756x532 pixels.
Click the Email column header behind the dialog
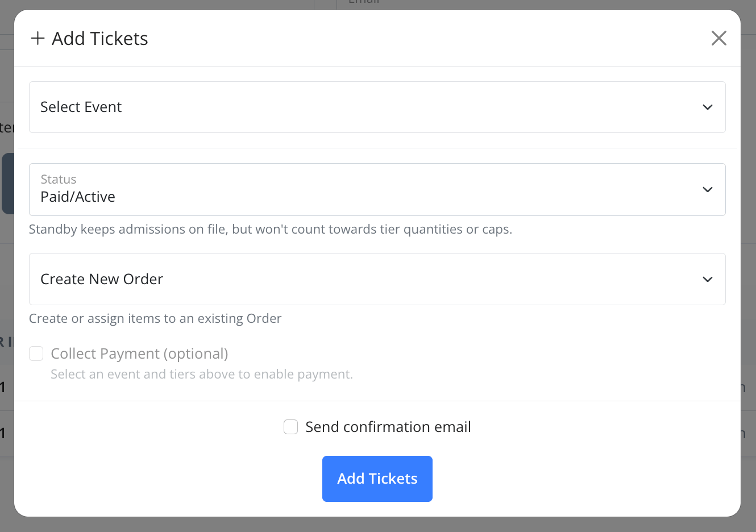[364, 2]
